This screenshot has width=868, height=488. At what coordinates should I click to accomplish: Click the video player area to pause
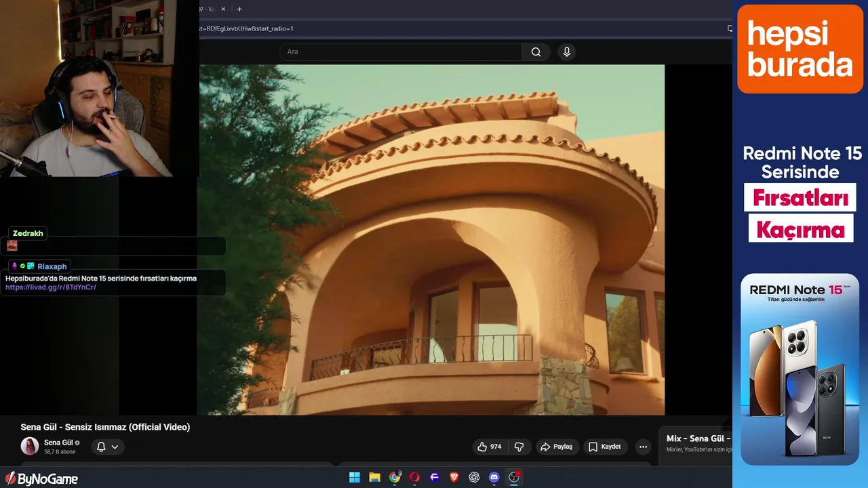[432, 240]
